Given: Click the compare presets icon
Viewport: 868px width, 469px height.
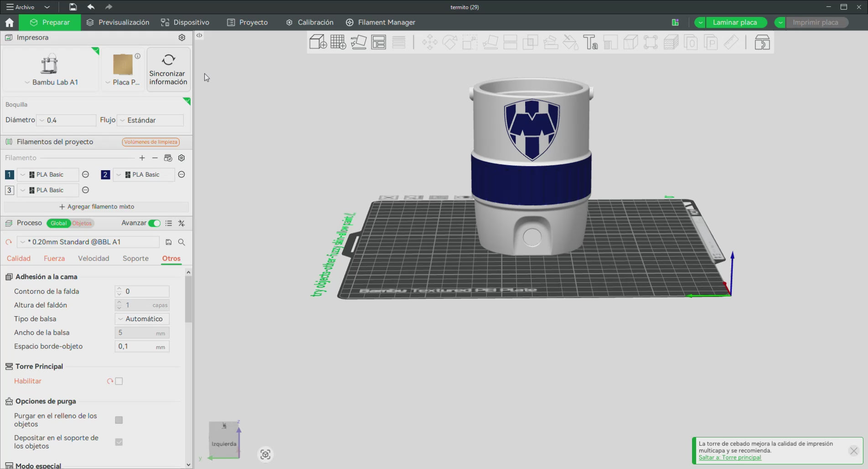Looking at the screenshot, I should pos(181,223).
